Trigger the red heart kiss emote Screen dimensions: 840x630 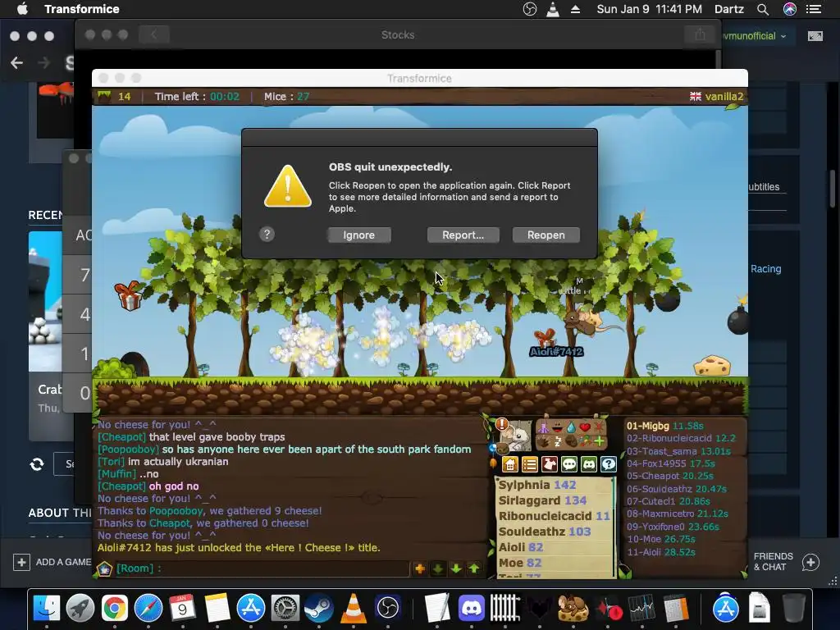tap(585, 427)
